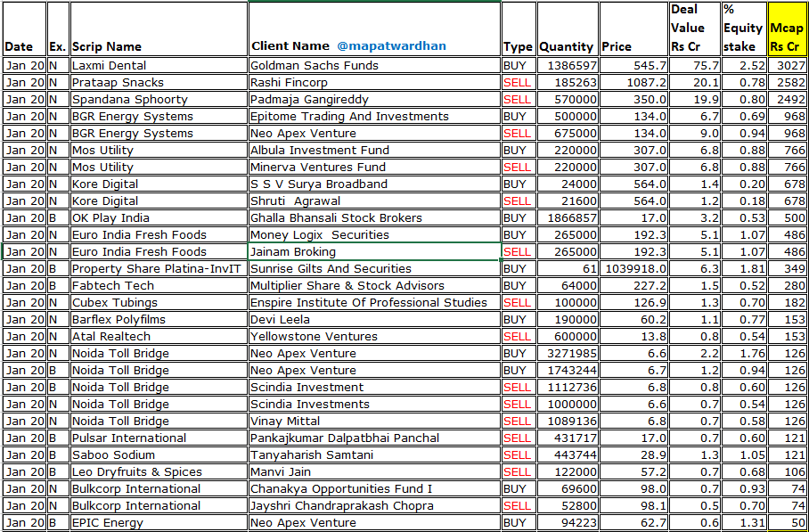Select the Mcap cell '2582'
This screenshot has width=809, height=532.
point(788,83)
